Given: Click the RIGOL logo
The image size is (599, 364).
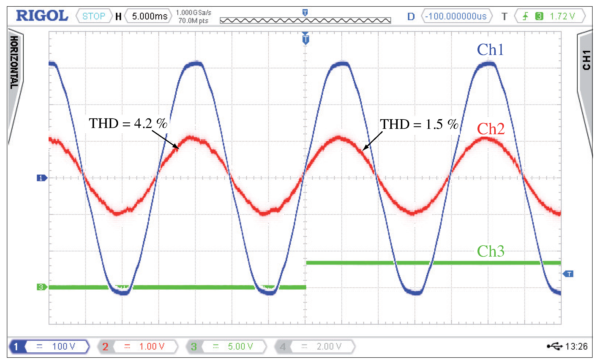Looking at the screenshot, I should click(42, 16).
